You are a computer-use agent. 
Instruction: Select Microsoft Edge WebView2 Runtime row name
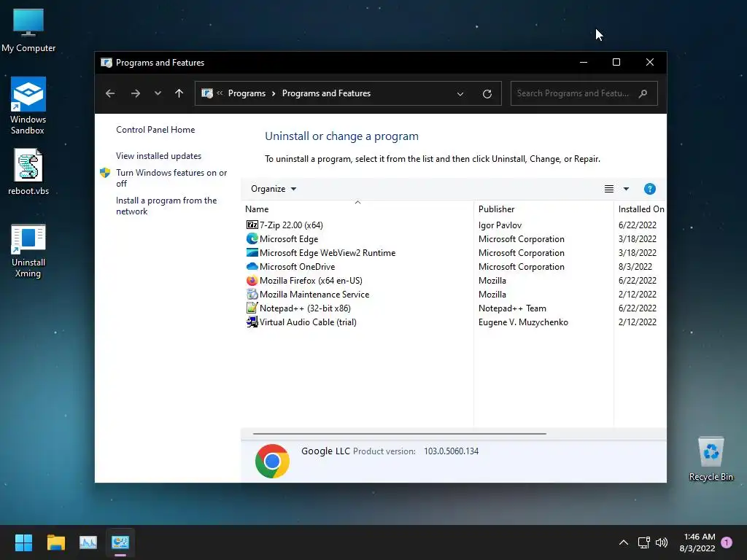tap(328, 253)
